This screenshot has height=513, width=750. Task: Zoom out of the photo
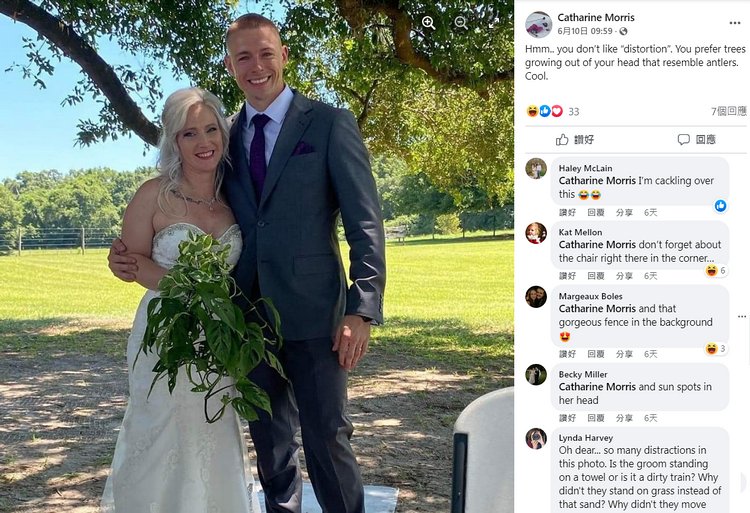click(x=461, y=23)
